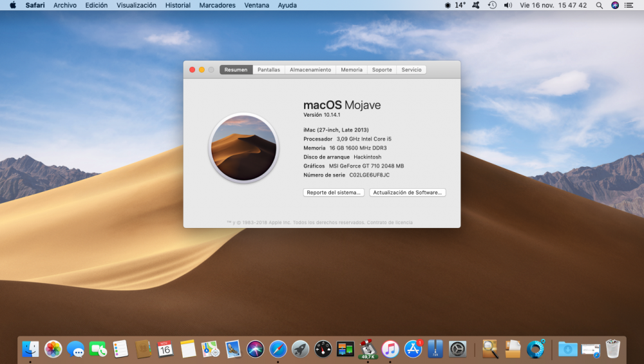Open the Ventana menu
The width and height of the screenshot is (644, 364).
click(257, 5)
